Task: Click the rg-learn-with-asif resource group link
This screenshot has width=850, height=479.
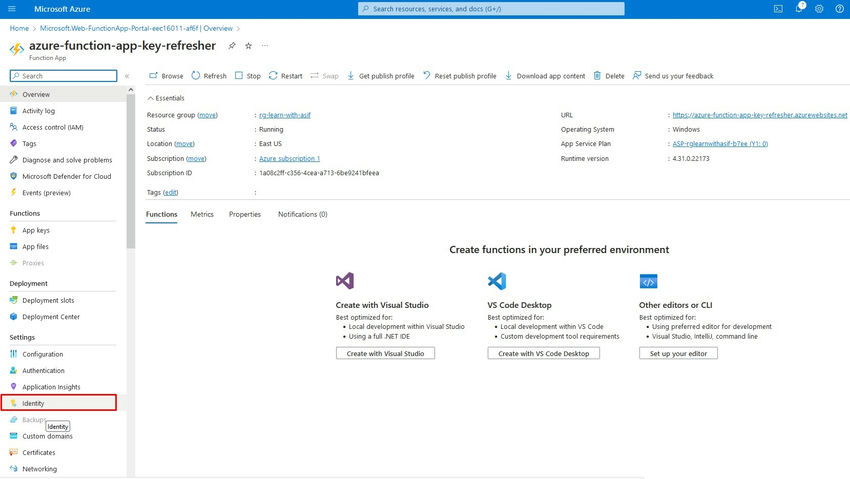Action: 285,115
